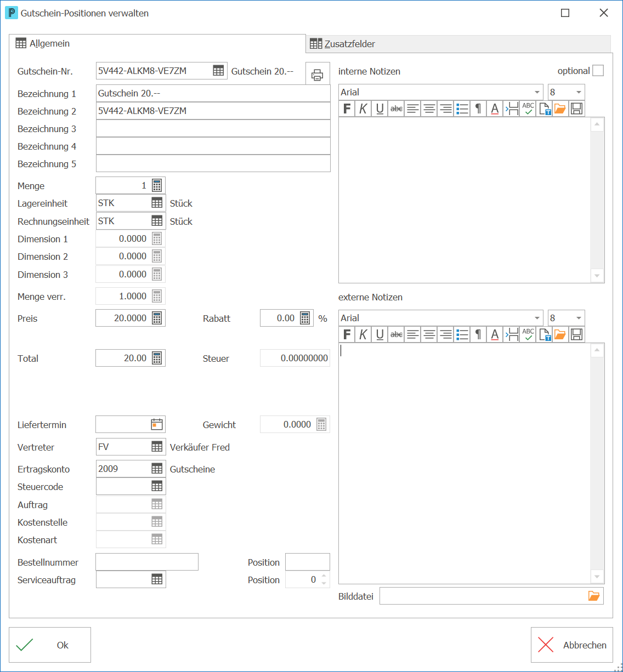Increase the lower Position spinner value
623x672 pixels.
coord(324,576)
